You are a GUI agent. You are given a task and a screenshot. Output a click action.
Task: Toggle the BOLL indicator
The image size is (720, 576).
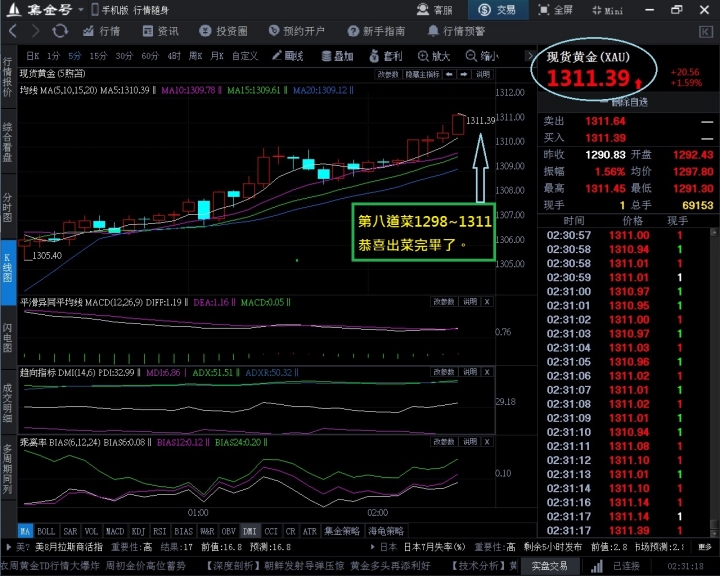pos(46,531)
